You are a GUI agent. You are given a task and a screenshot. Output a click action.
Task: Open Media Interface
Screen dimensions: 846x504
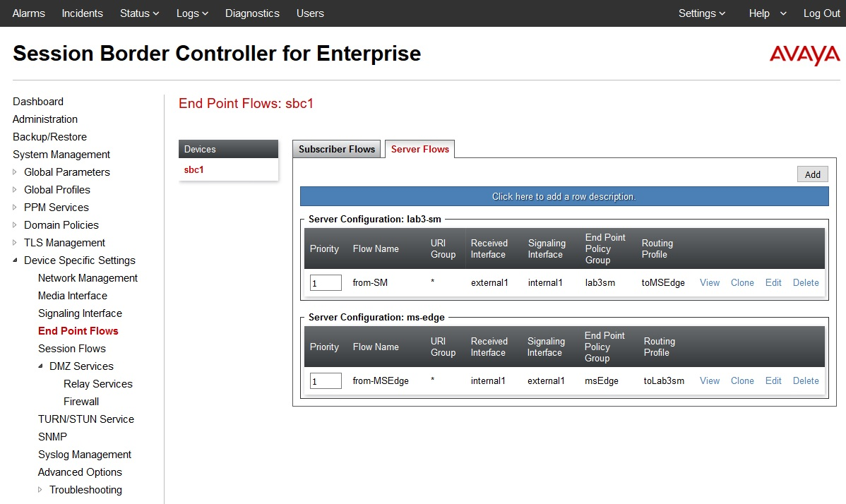(72, 295)
